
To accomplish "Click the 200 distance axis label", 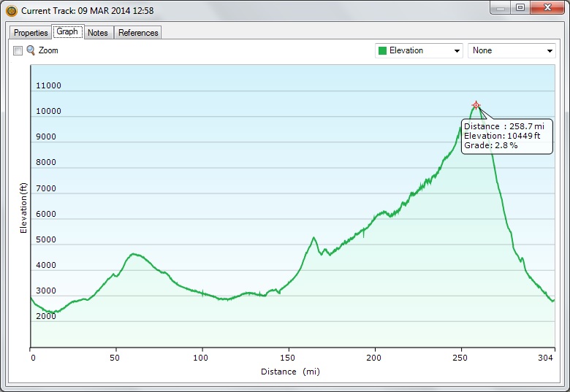I will 373,358.
